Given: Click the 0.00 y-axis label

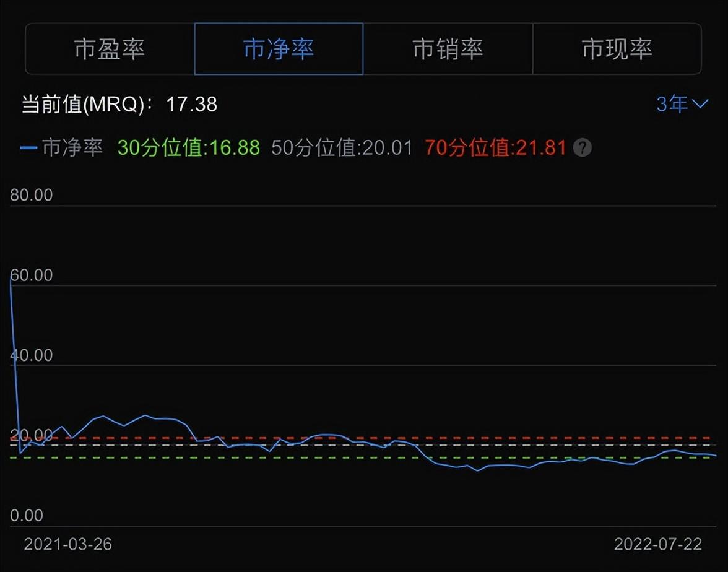Looking at the screenshot, I should click(x=27, y=515).
